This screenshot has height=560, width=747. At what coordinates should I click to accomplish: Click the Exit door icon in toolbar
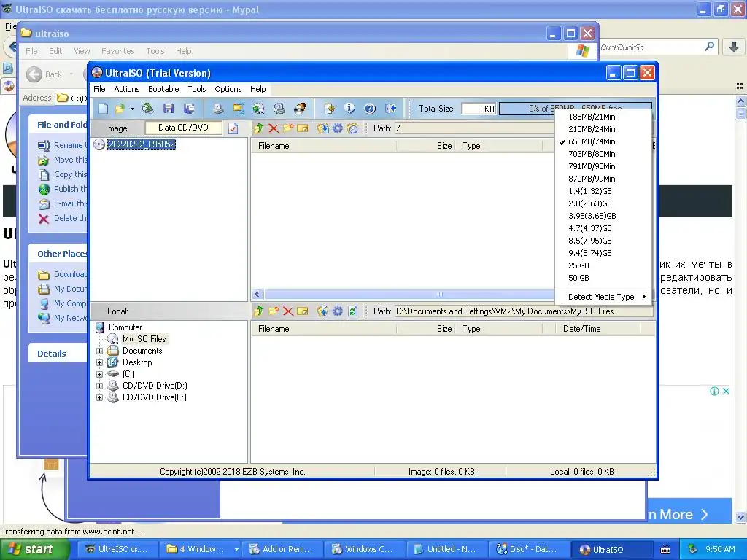coord(391,109)
